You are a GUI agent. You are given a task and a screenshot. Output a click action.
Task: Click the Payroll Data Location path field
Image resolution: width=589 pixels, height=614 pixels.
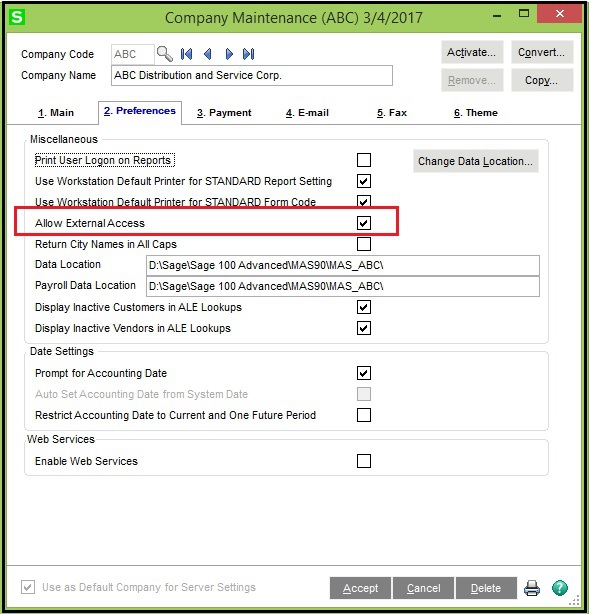(x=343, y=287)
